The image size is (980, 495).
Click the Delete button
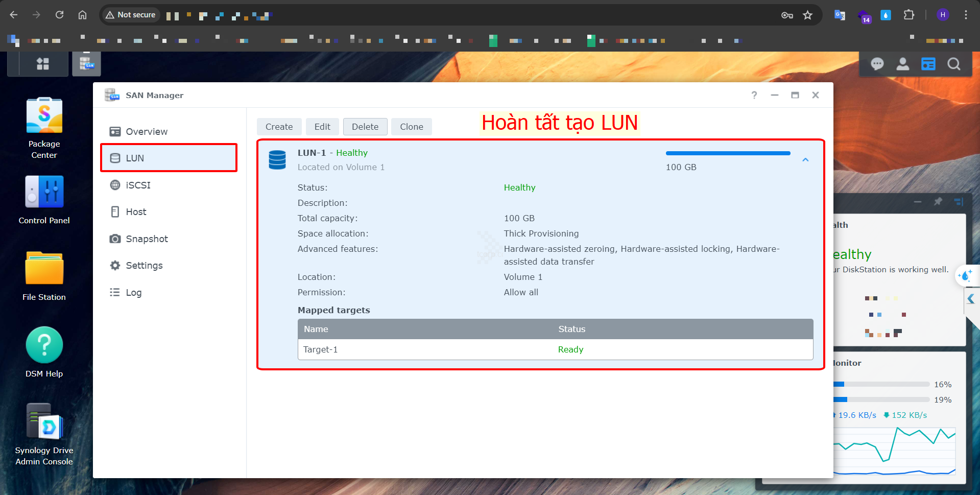click(365, 127)
